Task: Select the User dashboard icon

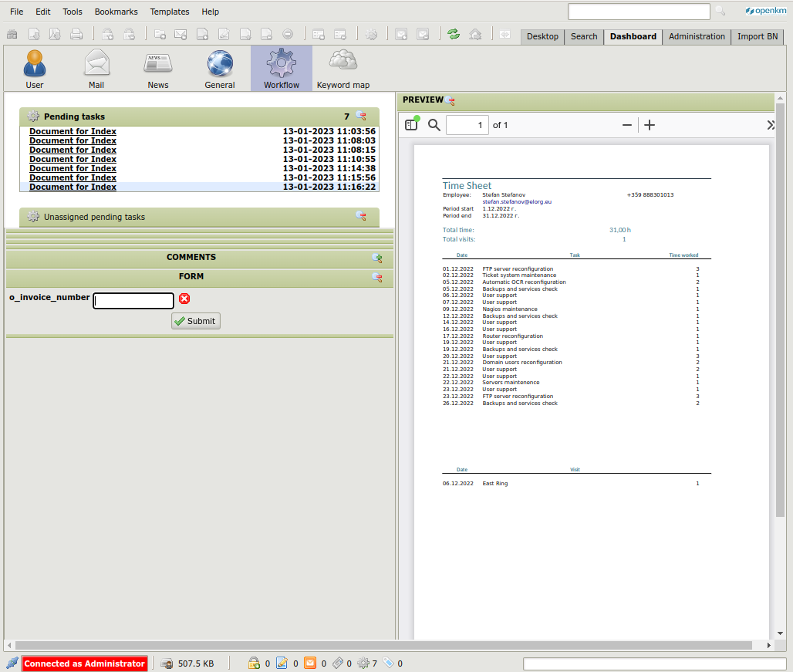Action: 35,68
